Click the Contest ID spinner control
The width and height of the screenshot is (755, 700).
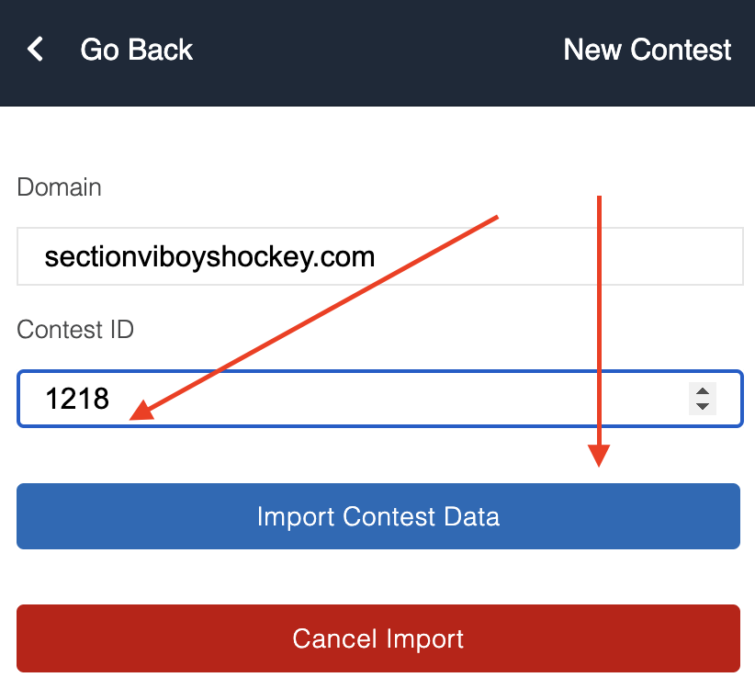click(x=703, y=398)
